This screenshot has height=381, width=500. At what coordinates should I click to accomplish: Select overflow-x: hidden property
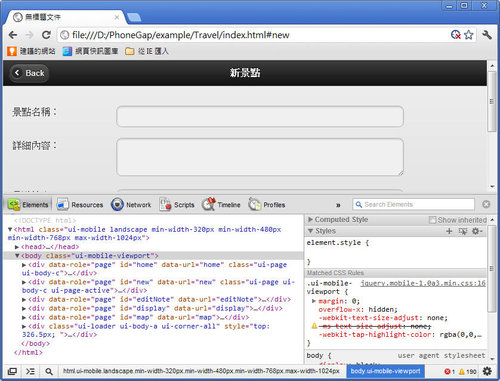pos(358,309)
